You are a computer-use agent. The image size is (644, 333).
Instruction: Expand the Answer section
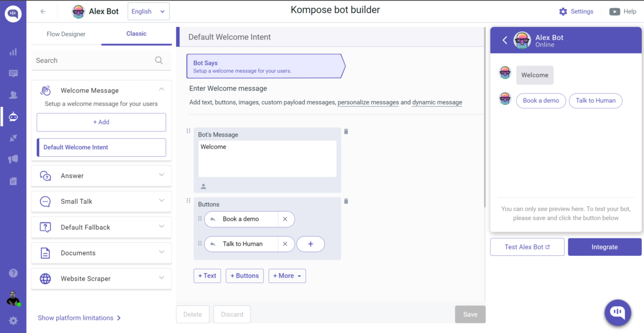(101, 176)
